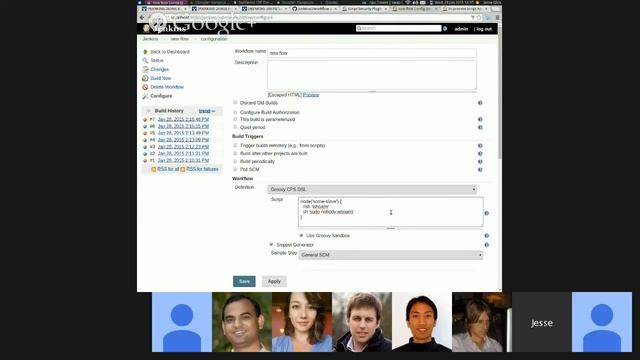
Task: Open help for the Script field
Action: point(487,213)
